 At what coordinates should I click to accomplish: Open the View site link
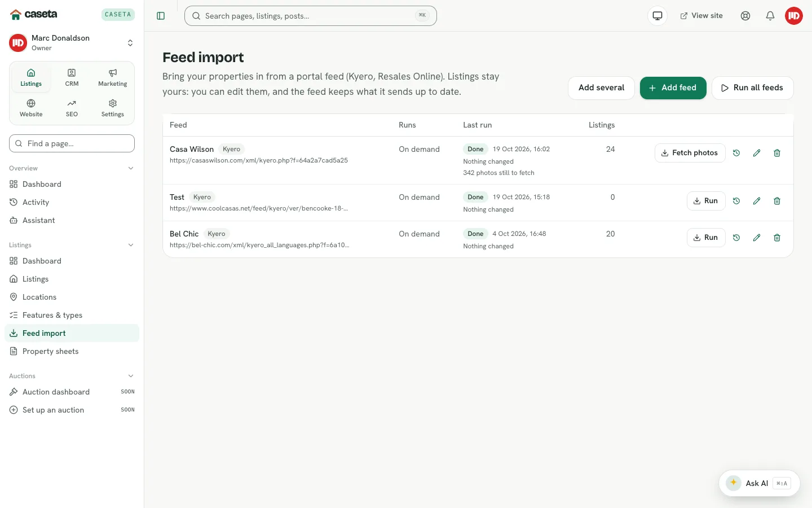point(701,16)
